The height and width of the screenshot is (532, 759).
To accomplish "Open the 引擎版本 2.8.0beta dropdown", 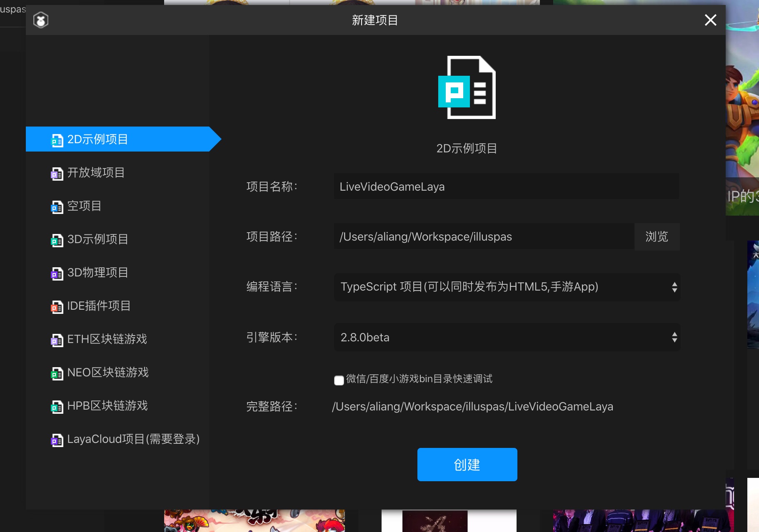I will (507, 337).
